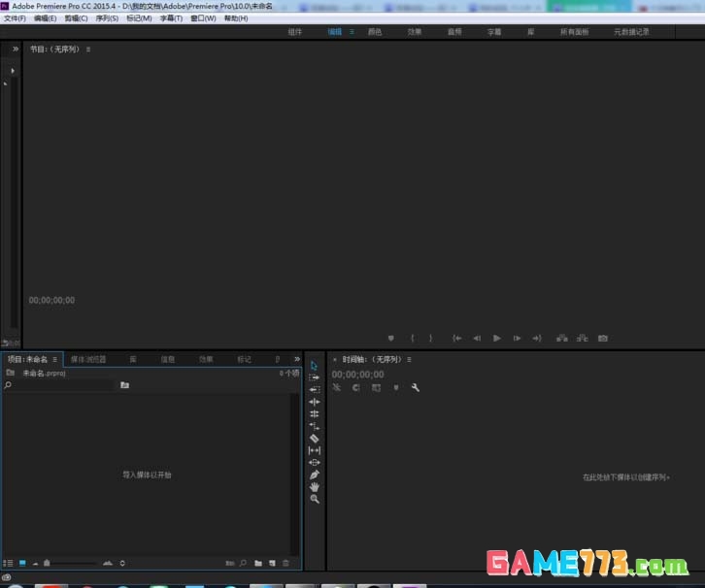Click the filter bin folder icon beside search
The height and width of the screenshot is (588, 705).
coord(124,385)
